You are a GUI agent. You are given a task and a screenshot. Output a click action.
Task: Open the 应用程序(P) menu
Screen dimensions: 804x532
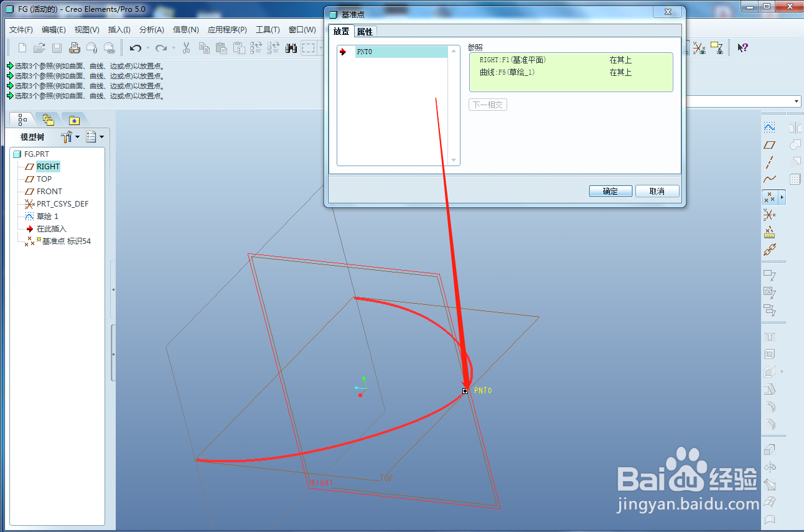click(x=227, y=30)
